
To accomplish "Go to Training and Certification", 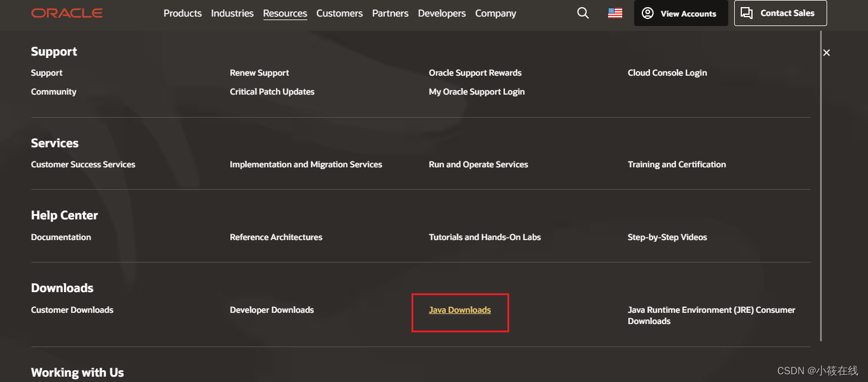I will 677,164.
